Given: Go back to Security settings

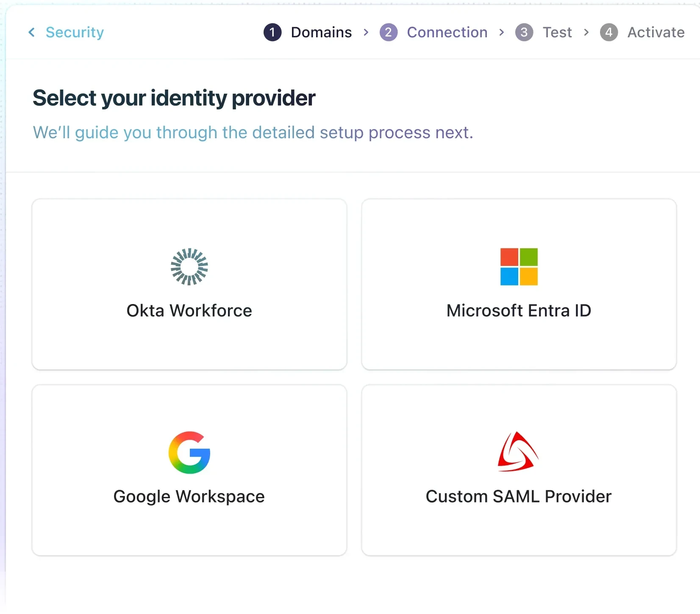Looking at the screenshot, I should click(x=75, y=32).
